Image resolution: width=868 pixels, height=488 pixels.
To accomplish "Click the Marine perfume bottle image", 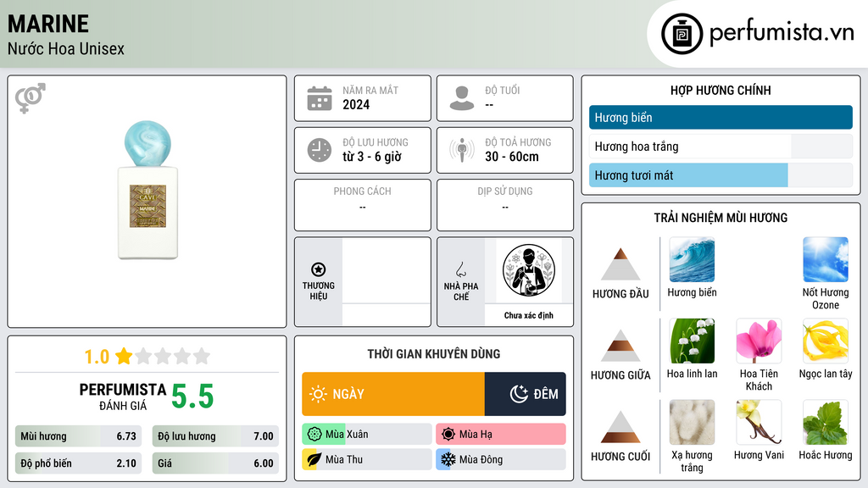I will [147, 190].
